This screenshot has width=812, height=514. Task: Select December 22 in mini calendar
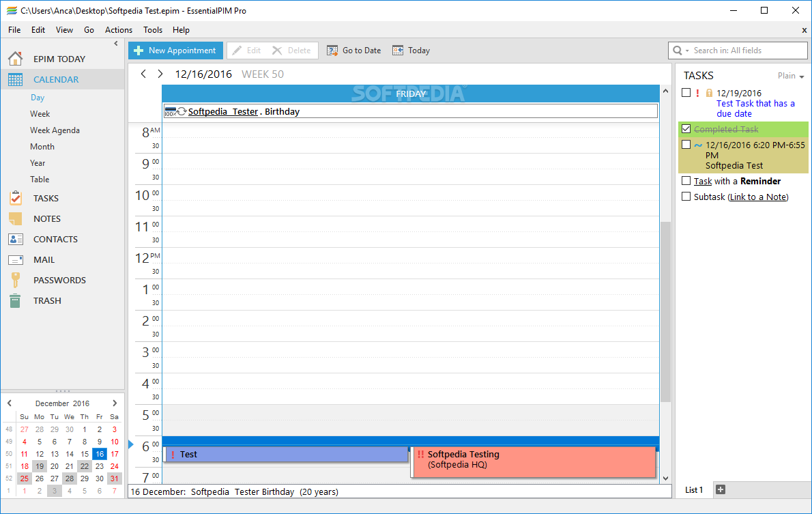coord(85,466)
